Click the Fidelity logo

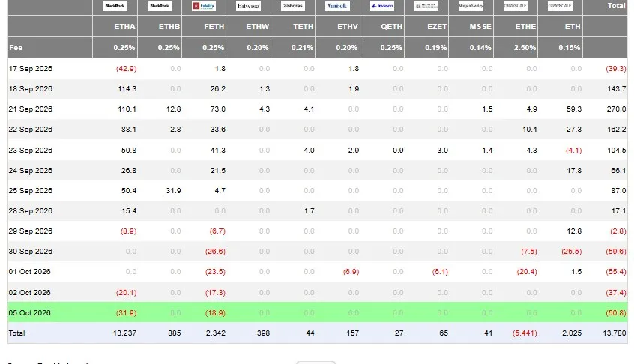point(204,6)
